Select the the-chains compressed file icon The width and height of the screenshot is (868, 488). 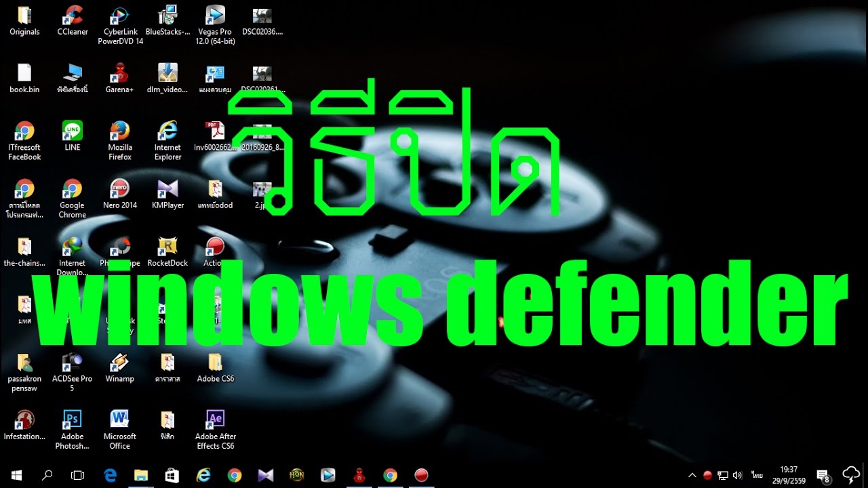[x=24, y=252]
